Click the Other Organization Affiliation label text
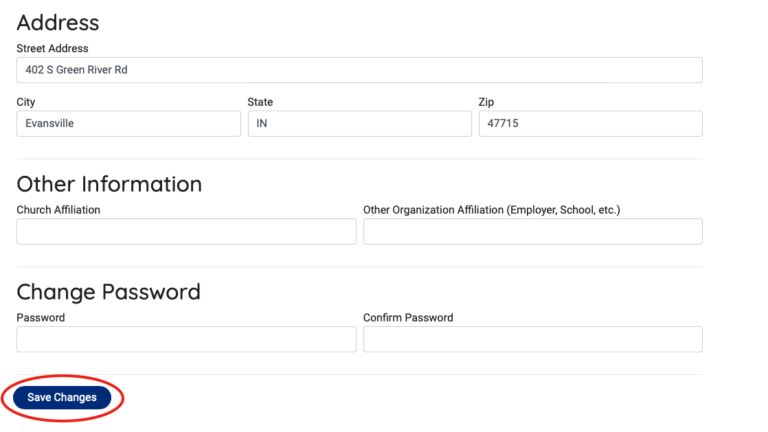The image size is (768, 432). [x=491, y=210]
